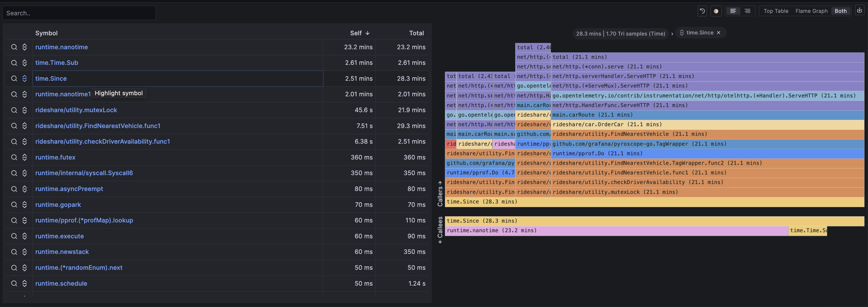Switch to the Top Table view
868x307 pixels.
pyautogui.click(x=776, y=11)
